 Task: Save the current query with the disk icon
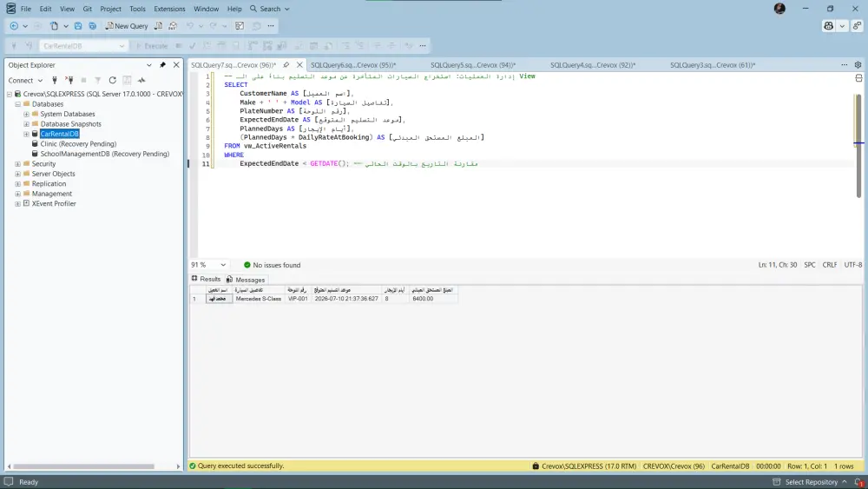click(78, 26)
